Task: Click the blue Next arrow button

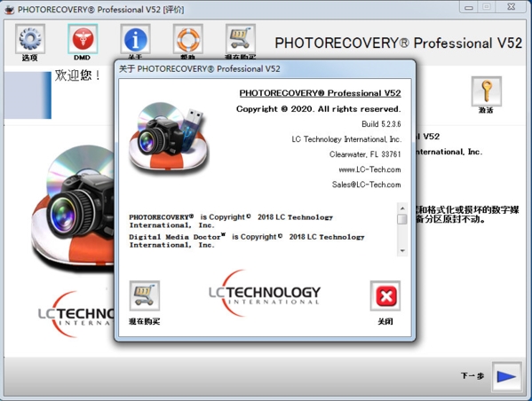Action: click(506, 376)
